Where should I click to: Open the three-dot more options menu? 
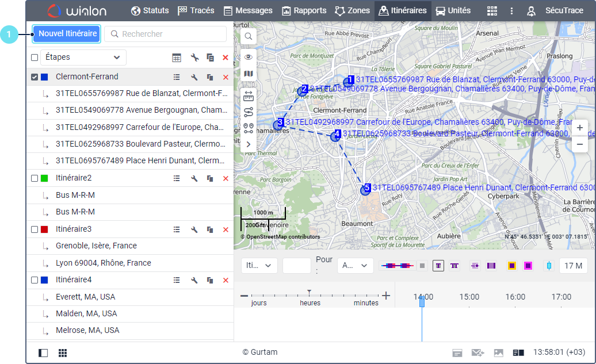(x=511, y=11)
